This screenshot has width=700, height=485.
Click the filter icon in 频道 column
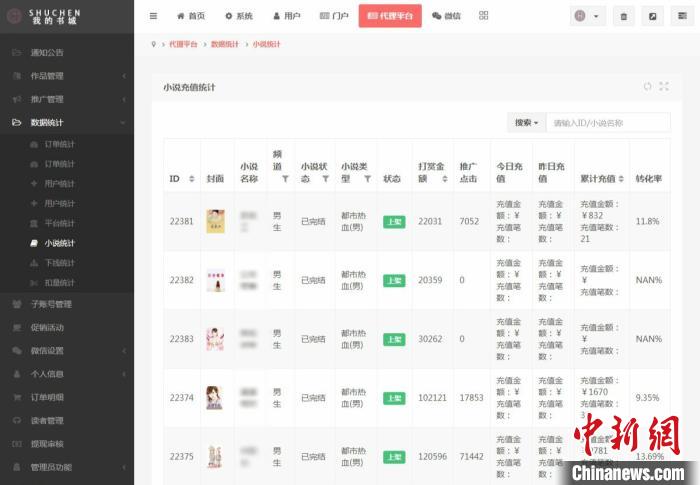(285, 179)
